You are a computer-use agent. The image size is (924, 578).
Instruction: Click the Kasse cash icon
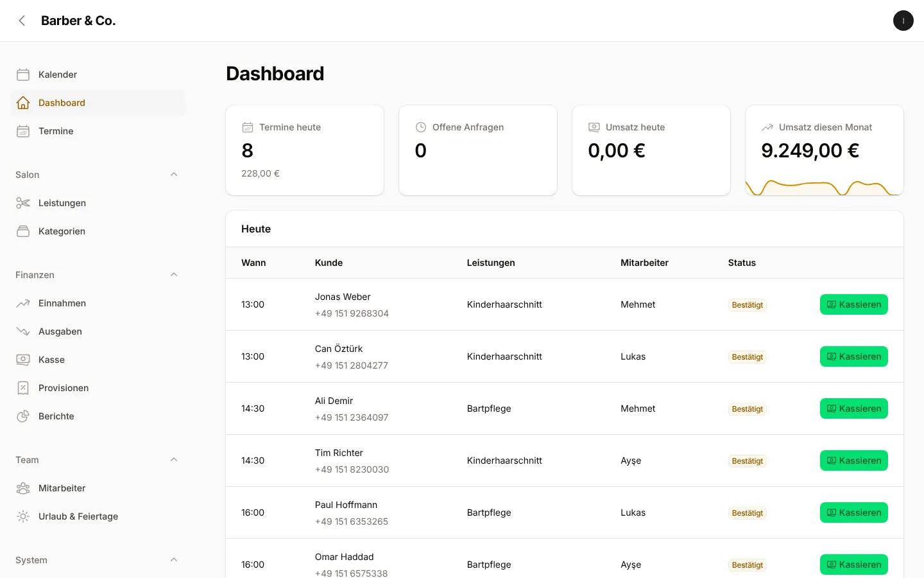[x=23, y=360]
